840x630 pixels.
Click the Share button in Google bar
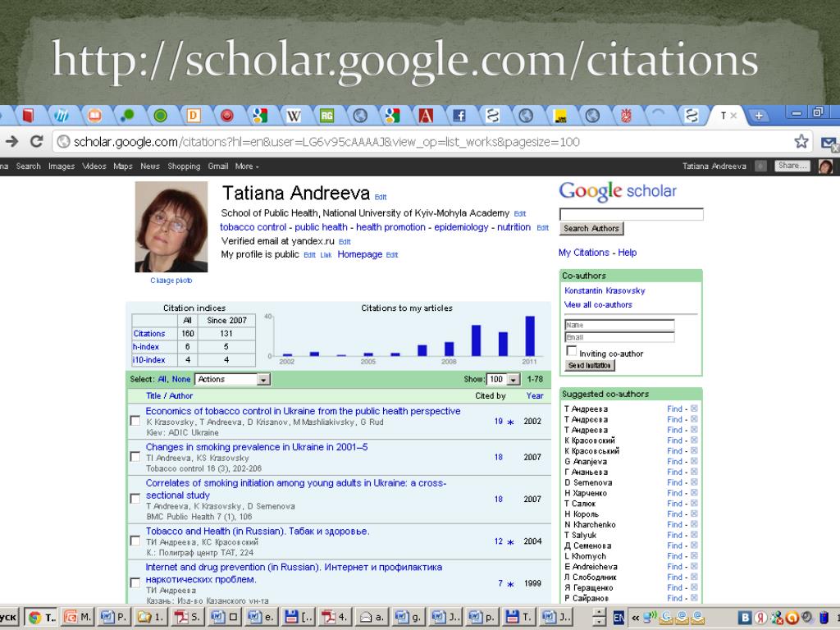pos(792,166)
